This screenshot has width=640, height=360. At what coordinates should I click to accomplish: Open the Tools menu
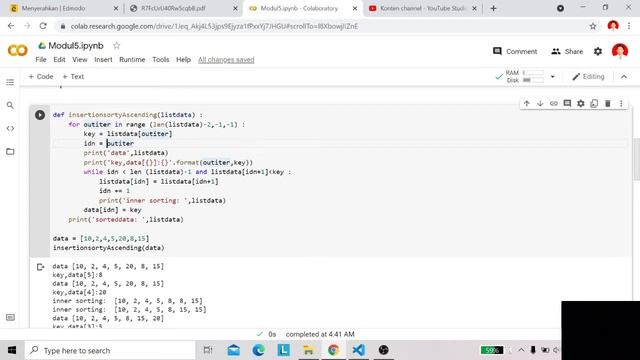[160, 60]
